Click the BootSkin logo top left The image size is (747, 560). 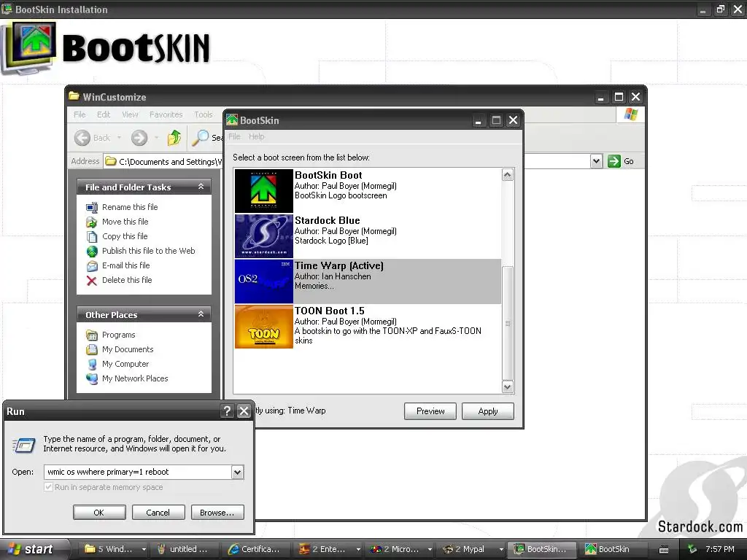point(29,47)
